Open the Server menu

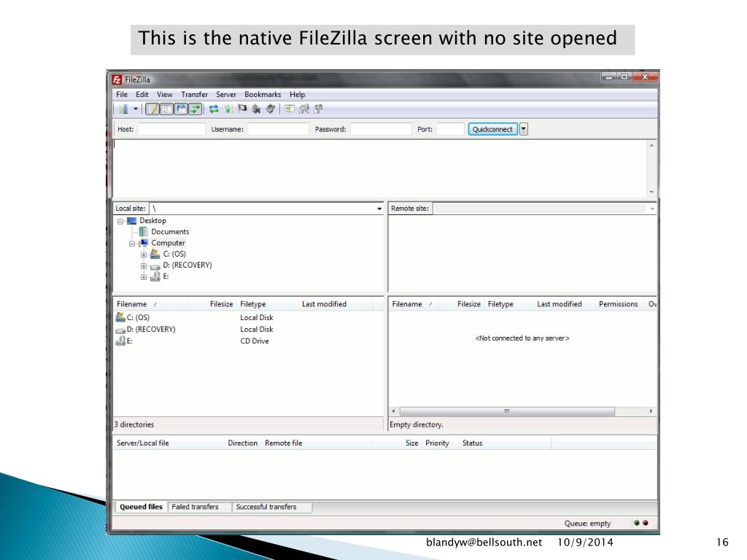[x=226, y=94]
